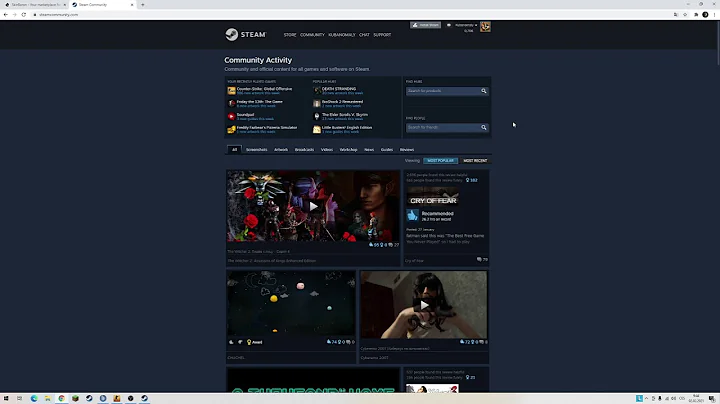
Task: Open the Chuchel space screenshot
Action: pyautogui.click(x=291, y=303)
